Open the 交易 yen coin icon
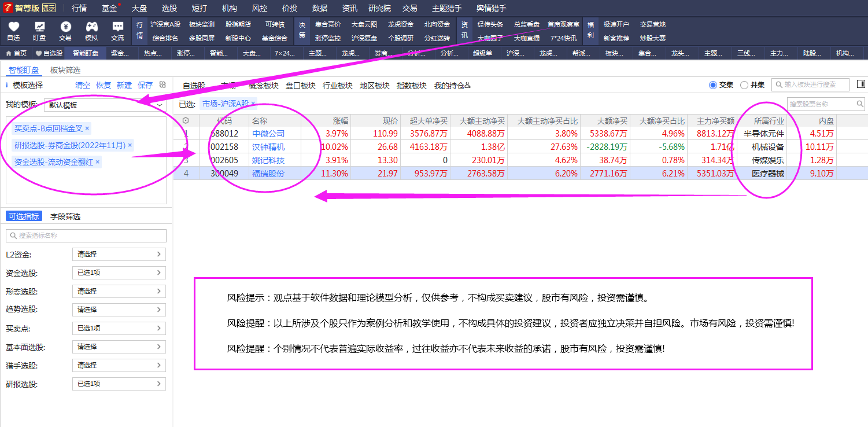The image size is (868, 427). point(65,27)
